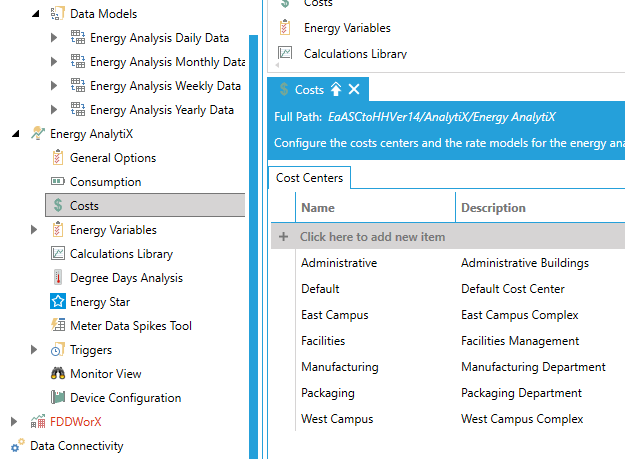Viewport: 625px width, 459px height.
Task: Select the Device Configuration icon
Action: tap(58, 398)
